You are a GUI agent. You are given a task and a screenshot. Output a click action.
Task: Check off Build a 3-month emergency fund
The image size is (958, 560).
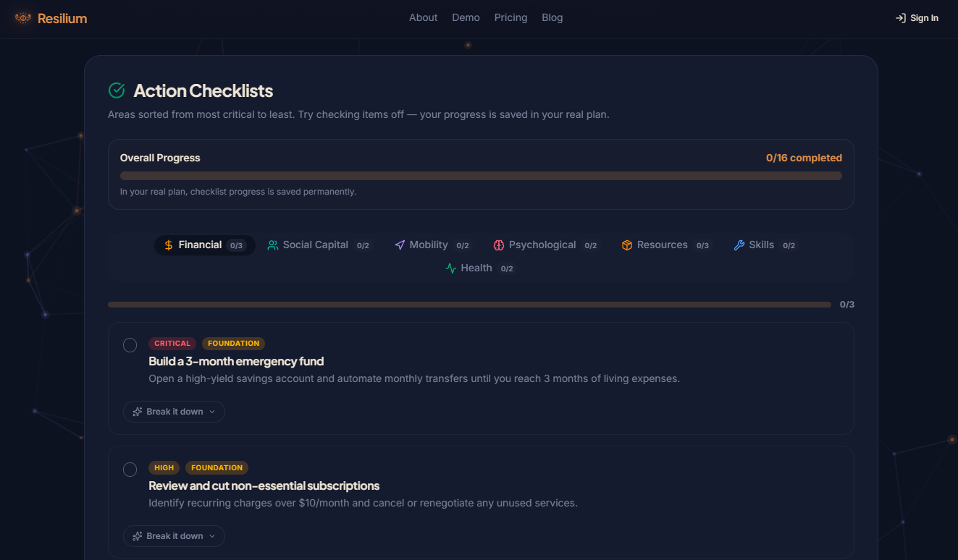pos(130,345)
